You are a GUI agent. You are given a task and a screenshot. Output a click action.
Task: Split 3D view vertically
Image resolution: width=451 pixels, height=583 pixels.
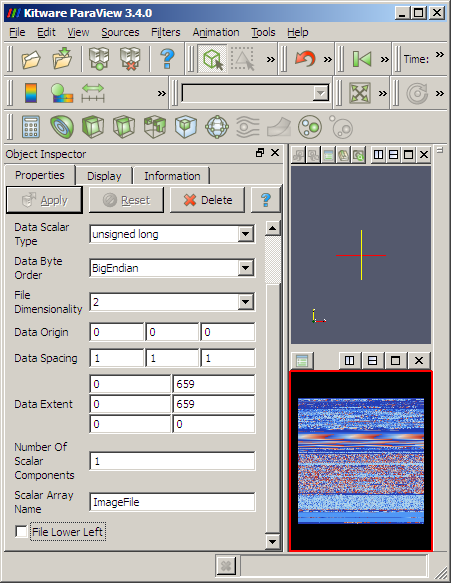tap(393, 154)
